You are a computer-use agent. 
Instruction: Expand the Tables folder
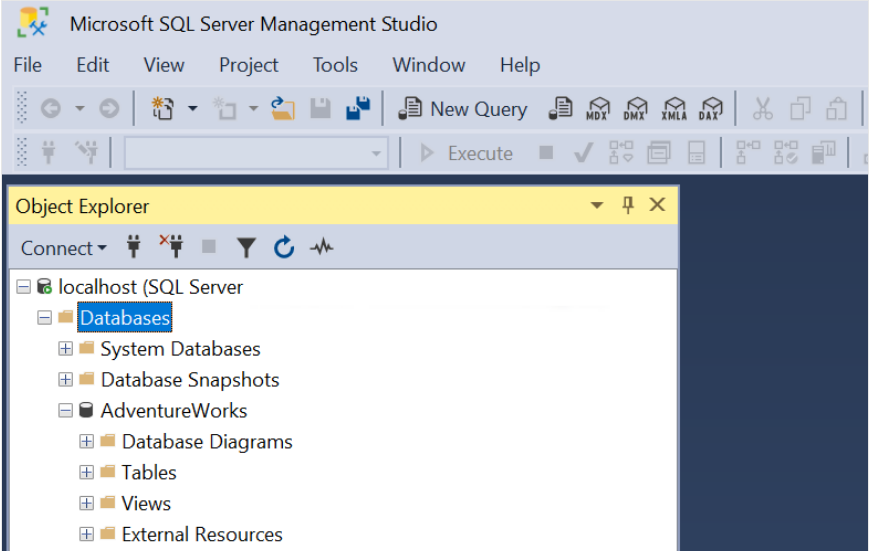coord(87,472)
